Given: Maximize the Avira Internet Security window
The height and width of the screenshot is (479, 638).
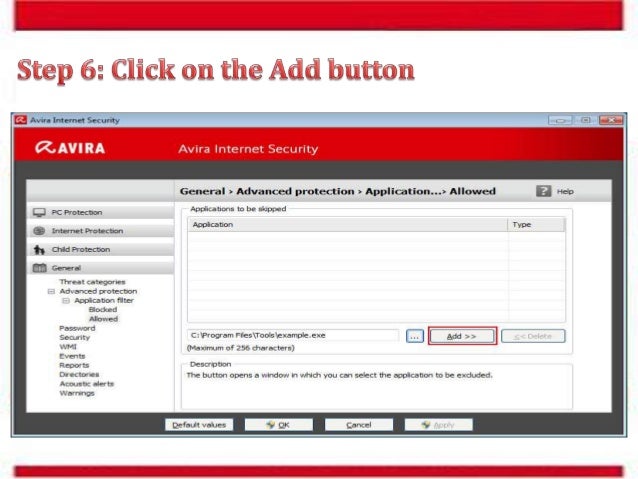Looking at the screenshot, I should [586, 120].
